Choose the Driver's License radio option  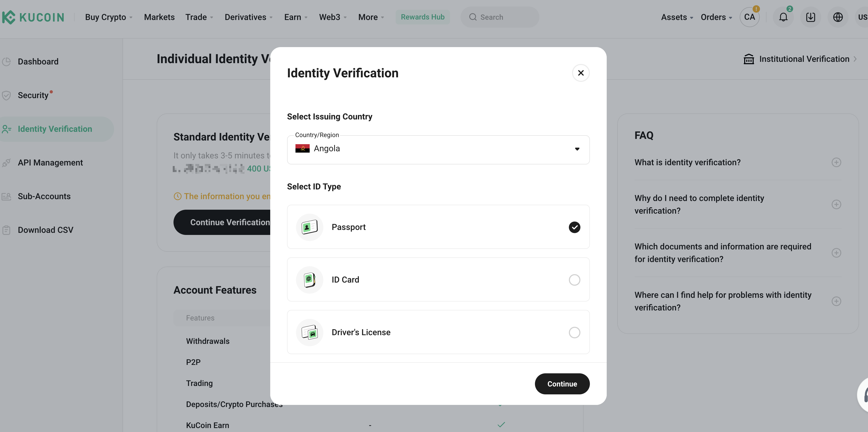pyautogui.click(x=574, y=332)
